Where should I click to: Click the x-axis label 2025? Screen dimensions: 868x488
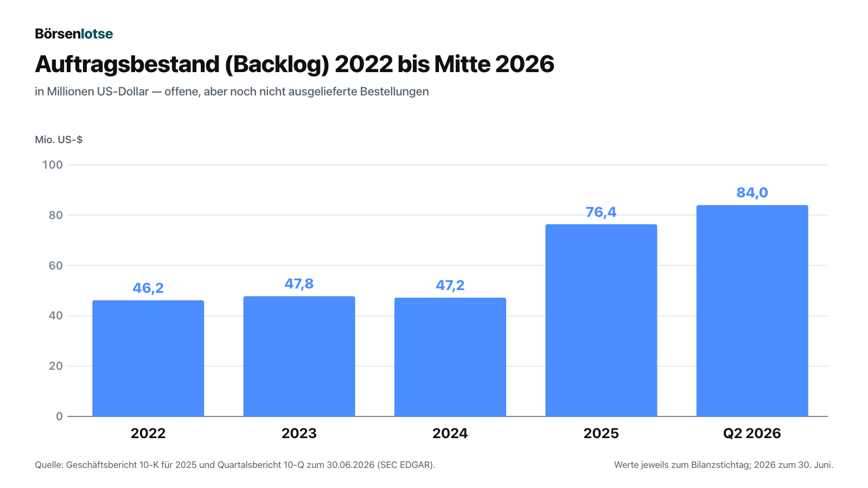point(601,433)
